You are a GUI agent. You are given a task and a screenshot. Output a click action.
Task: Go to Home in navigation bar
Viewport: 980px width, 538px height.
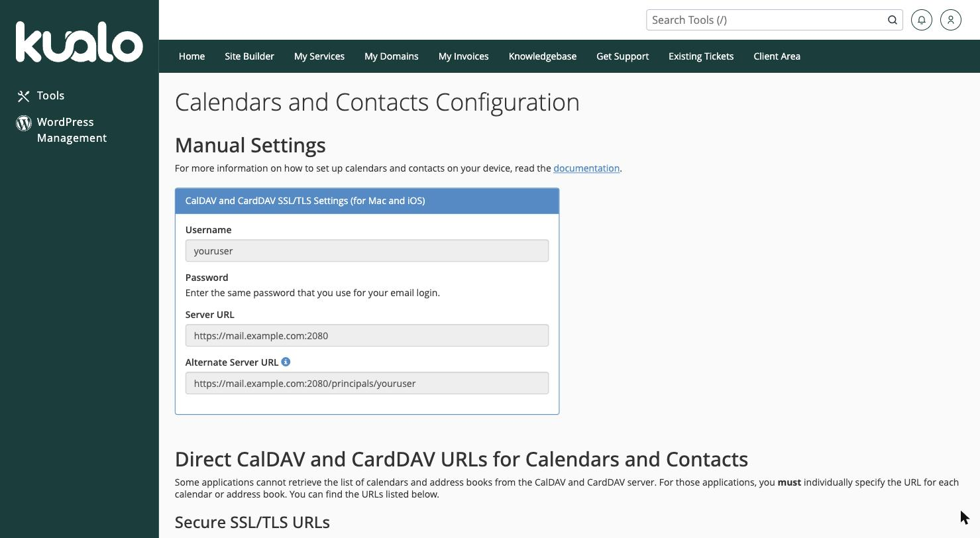coord(191,56)
